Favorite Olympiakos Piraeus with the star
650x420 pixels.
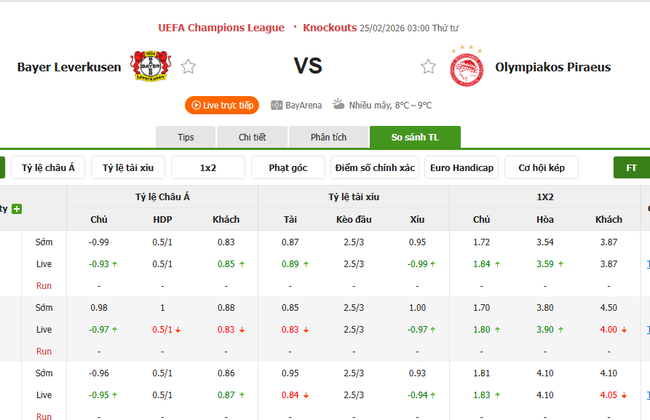pos(429,67)
